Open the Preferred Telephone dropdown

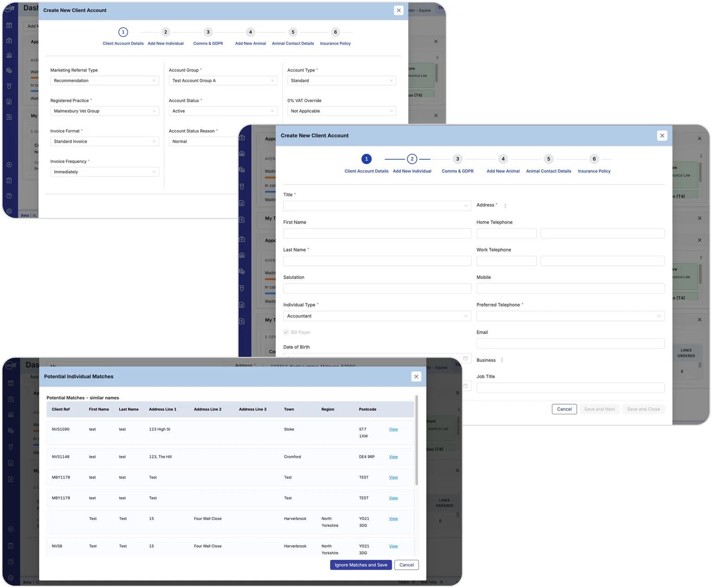point(571,316)
